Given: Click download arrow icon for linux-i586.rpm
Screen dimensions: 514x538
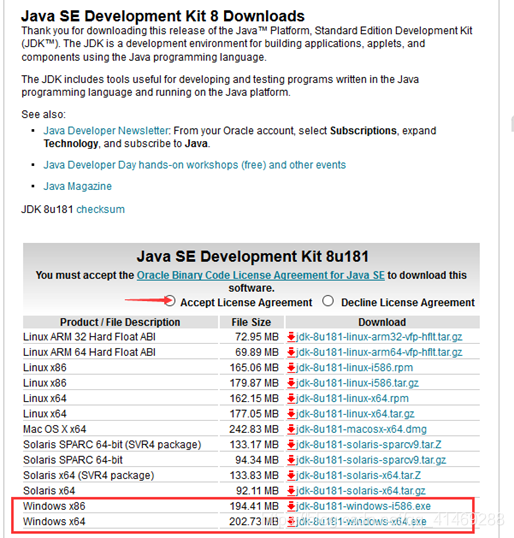Looking at the screenshot, I should (291, 368).
